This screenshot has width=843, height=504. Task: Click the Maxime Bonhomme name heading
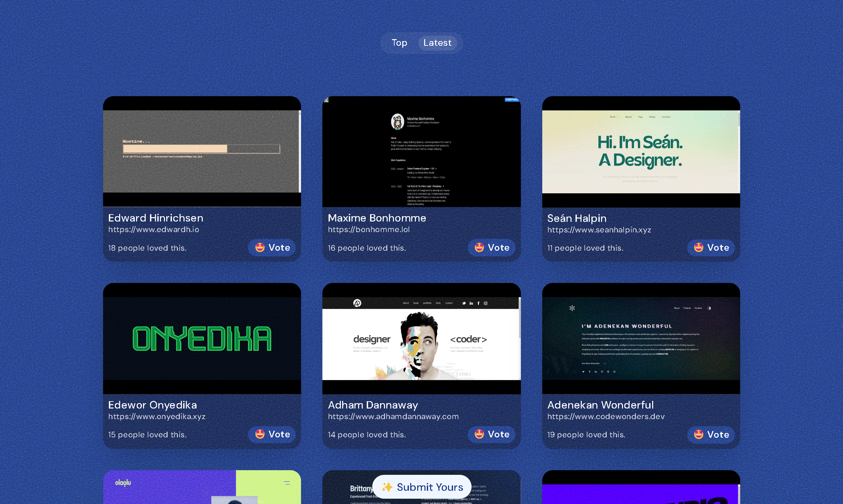(x=377, y=218)
